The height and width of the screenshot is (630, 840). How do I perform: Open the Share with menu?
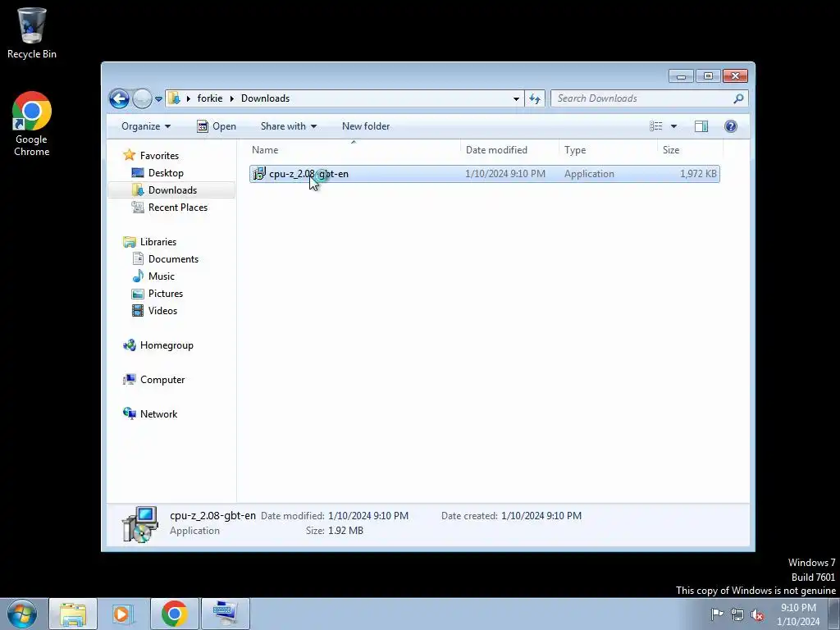click(289, 126)
